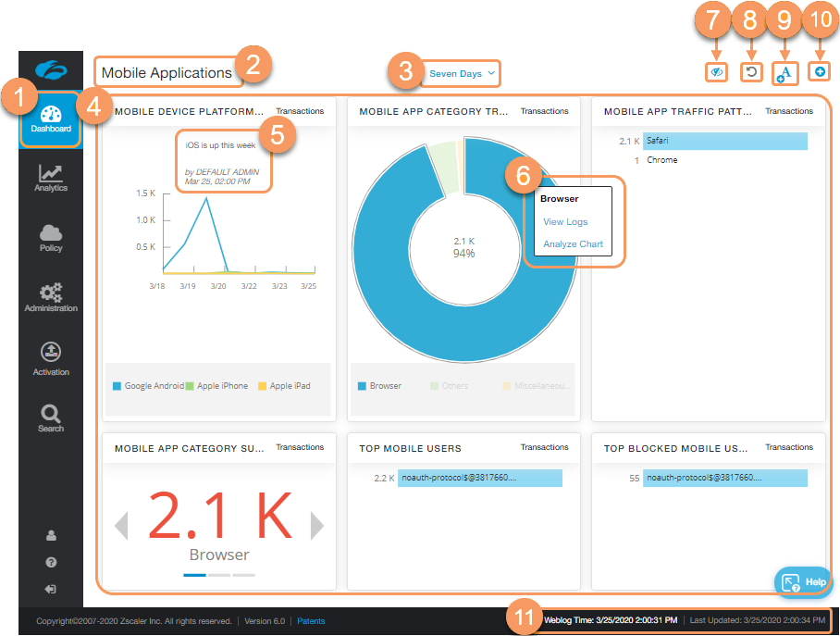
Task: Go to the Policy cloud icon
Action: [51, 237]
